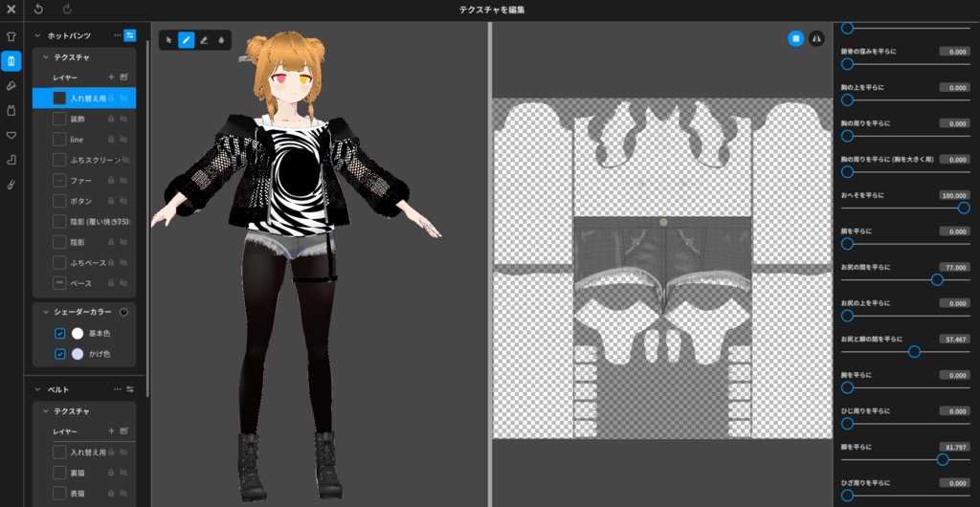Lock the ベース layer
The width and height of the screenshot is (980, 507).
coord(111,283)
